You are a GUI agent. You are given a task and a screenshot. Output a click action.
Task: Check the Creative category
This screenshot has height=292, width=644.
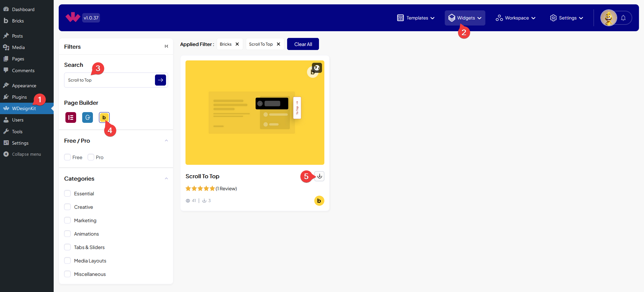click(x=67, y=207)
